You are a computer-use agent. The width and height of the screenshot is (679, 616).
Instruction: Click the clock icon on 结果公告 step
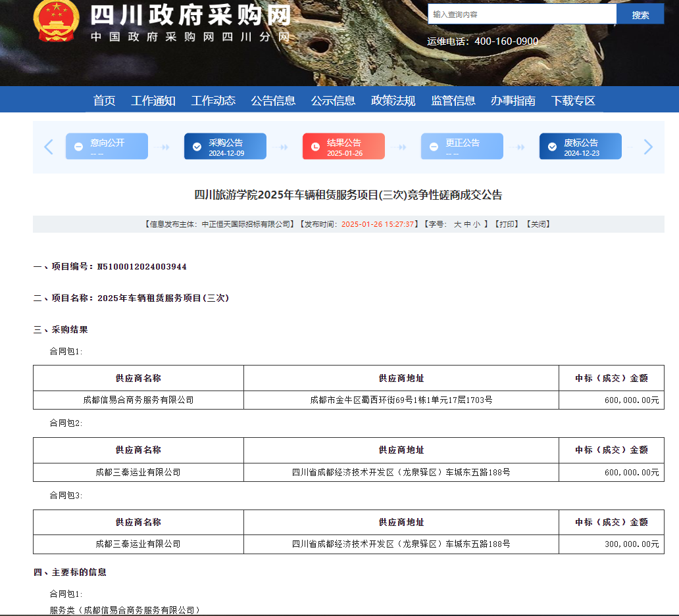315,147
